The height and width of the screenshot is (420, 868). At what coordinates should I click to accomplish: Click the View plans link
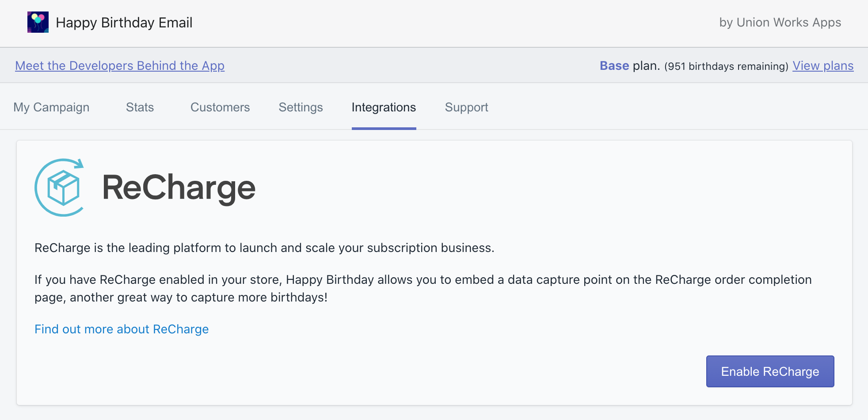[x=822, y=66]
